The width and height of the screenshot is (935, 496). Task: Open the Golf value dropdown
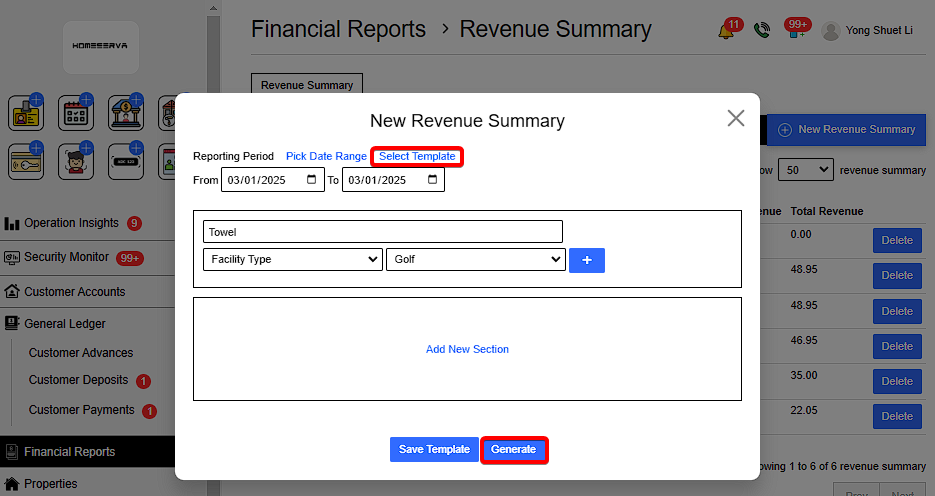475,259
